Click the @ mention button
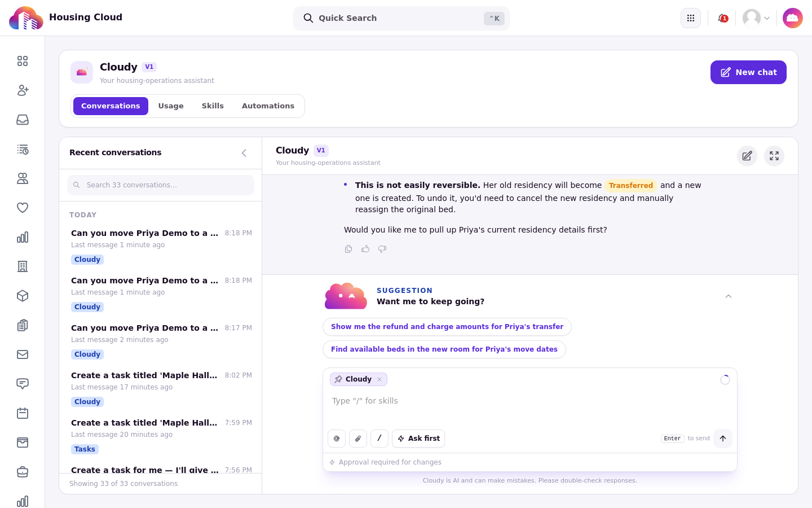812x508 pixels. [x=337, y=439]
